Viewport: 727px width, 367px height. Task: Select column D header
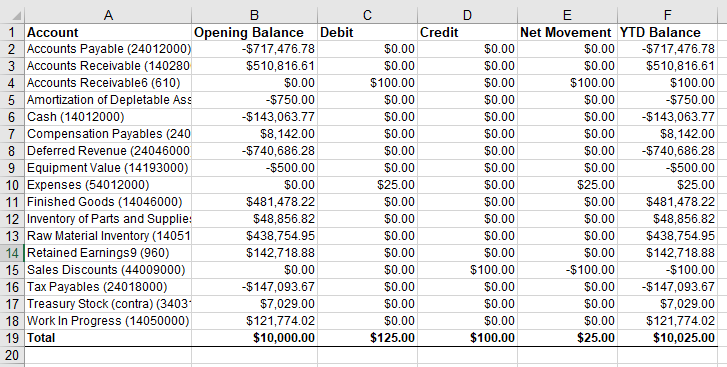click(467, 15)
